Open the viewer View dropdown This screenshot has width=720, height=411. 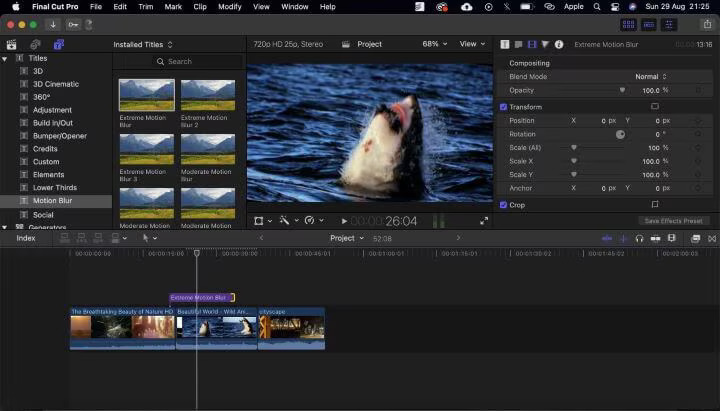pyautogui.click(x=472, y=44)
